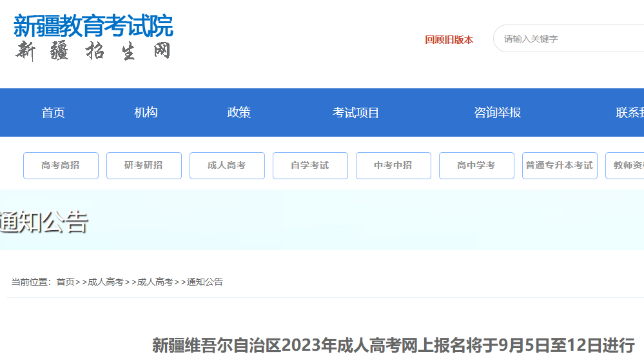Select the 中考中招 category button
The width and height of the screenshot is (644, 363).
pyautogui.click(x=393, y=166)
